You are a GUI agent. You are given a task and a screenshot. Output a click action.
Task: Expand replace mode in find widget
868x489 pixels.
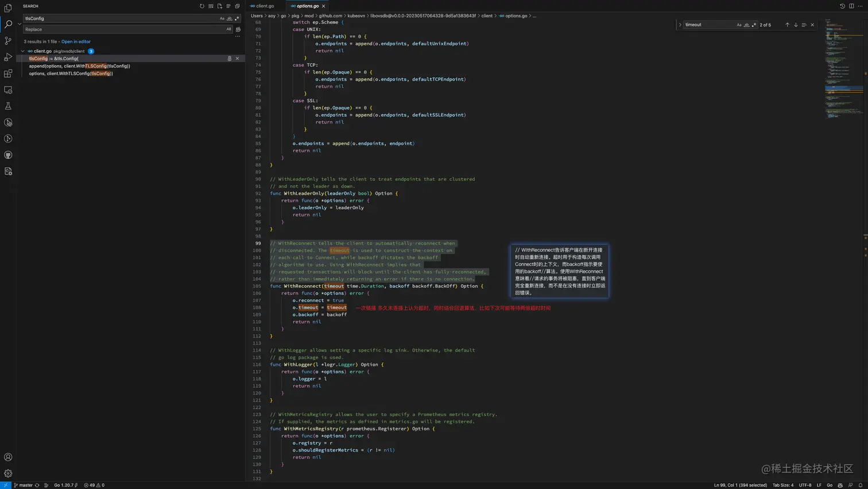click(680, 25)
